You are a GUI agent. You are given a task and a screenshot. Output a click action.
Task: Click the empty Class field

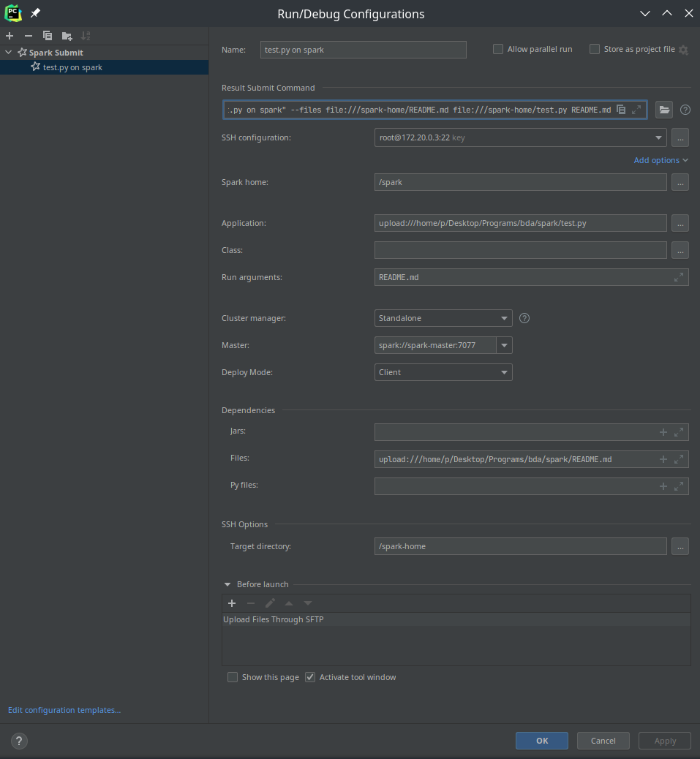coord(520,250)
